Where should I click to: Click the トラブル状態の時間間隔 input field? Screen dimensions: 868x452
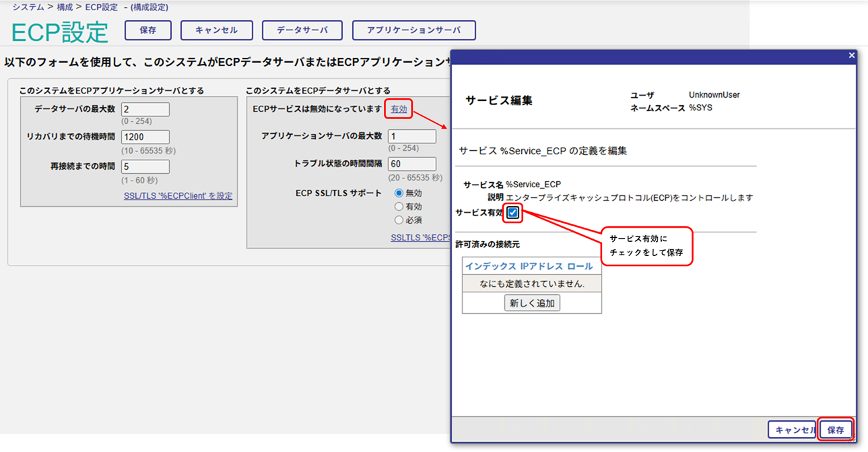[412, 164]
